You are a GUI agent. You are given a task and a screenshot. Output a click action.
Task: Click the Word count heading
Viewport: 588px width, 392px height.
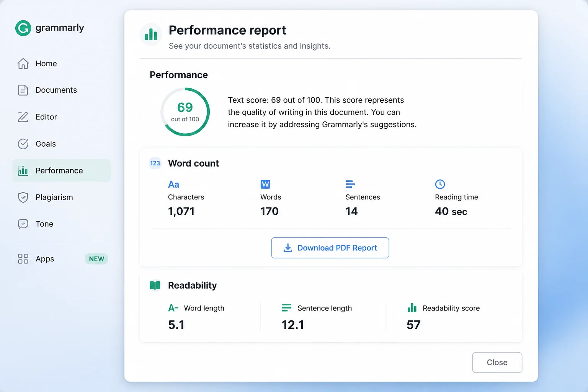[193, 163]
